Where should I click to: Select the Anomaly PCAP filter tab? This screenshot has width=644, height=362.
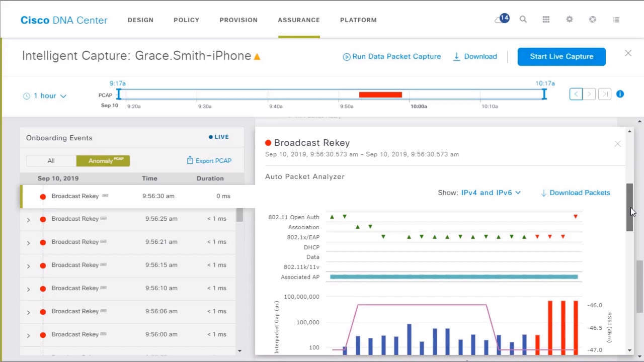(x=103, y=161)
